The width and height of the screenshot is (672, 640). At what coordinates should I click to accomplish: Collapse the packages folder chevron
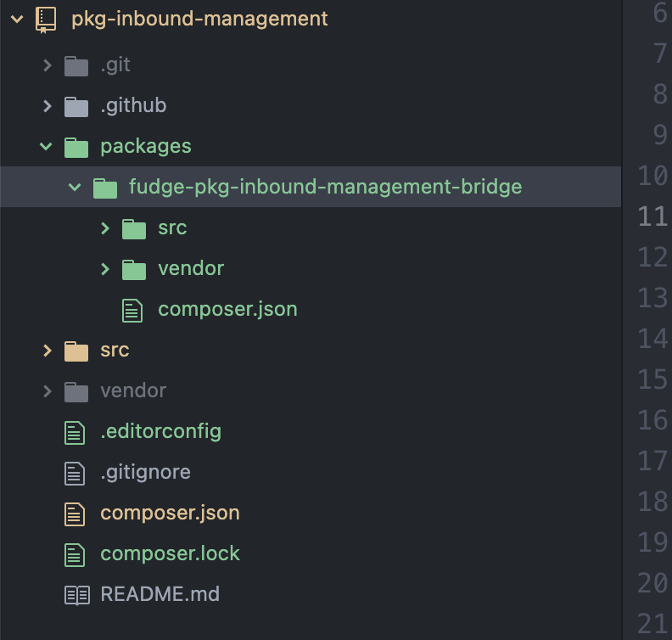coord(46,147)
